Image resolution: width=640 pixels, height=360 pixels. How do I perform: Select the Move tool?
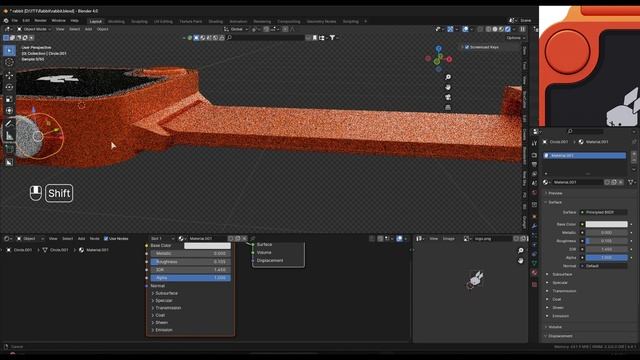tap(9, 76)
